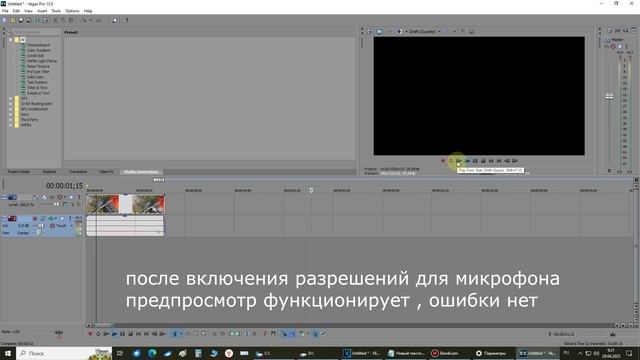This screenshot has width=640, height=360.
Task: Click the Paste icon in main toolbar
Action: coord(71,20)
